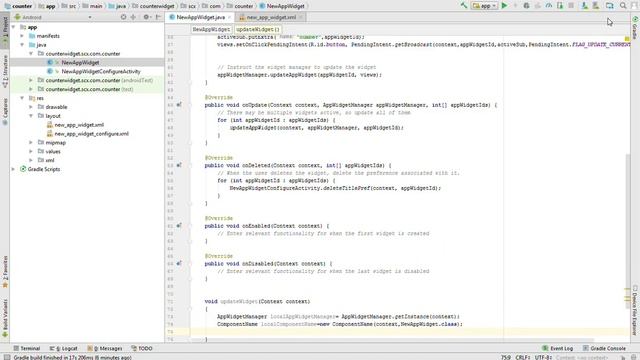Expand the drawable folder
Image resolution: width=640 pixels, height=360 pixels.
tap(31, 107)
